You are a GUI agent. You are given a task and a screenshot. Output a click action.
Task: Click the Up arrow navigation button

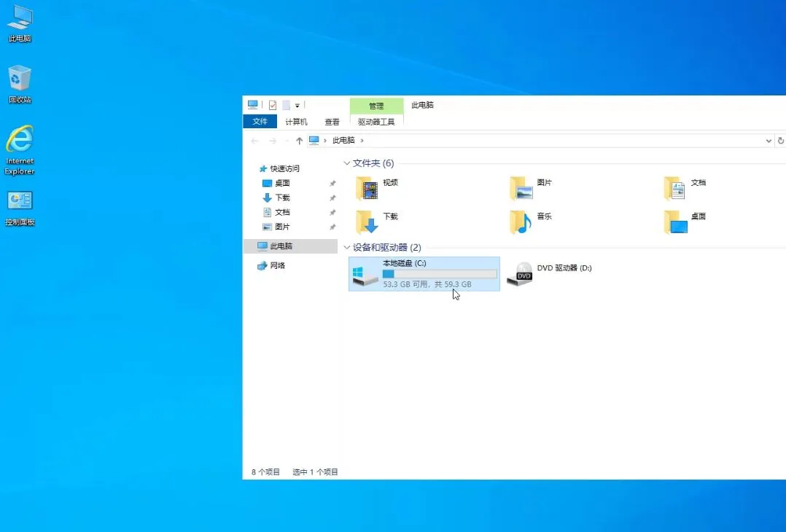[x=299, y=141]
